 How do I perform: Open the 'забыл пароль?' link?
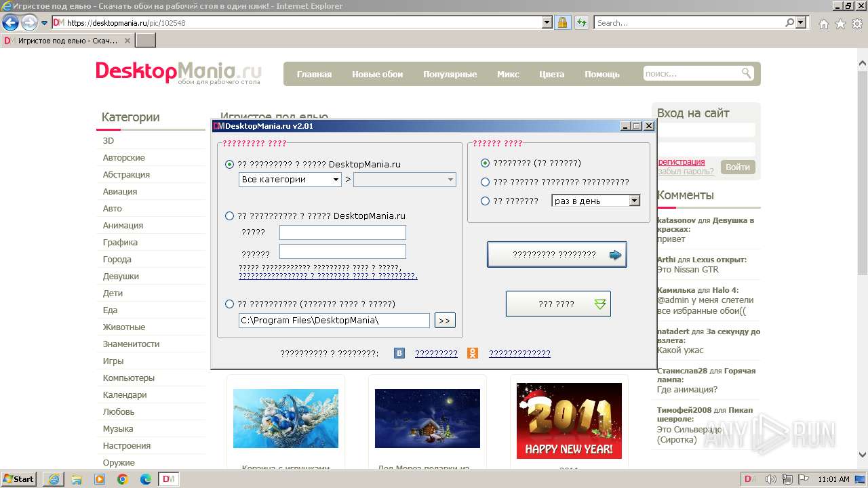tap(686, 171)
